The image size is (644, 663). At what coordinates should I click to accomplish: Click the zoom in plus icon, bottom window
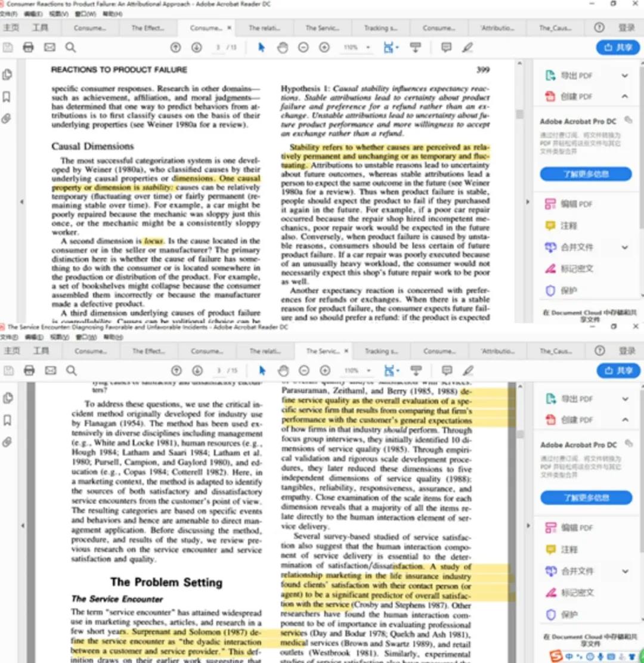point(325,371)
